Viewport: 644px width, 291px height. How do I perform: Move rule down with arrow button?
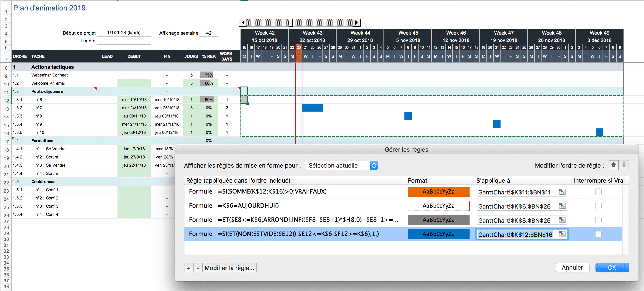[x=624, y=165]
